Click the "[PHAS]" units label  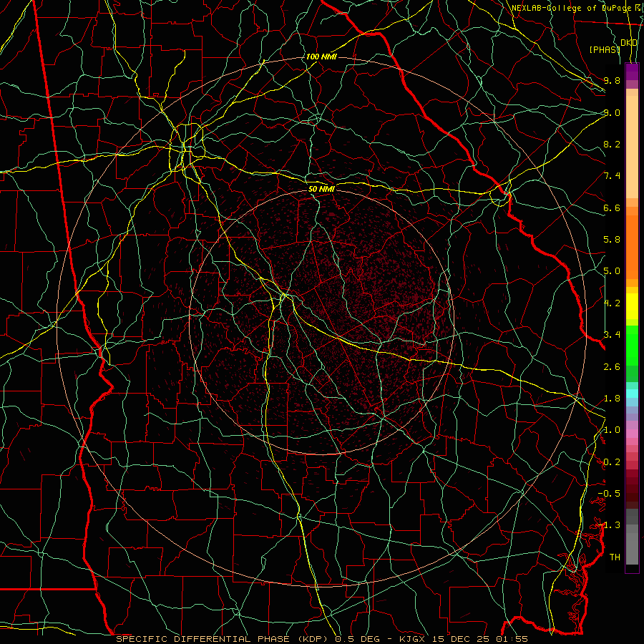605,49
